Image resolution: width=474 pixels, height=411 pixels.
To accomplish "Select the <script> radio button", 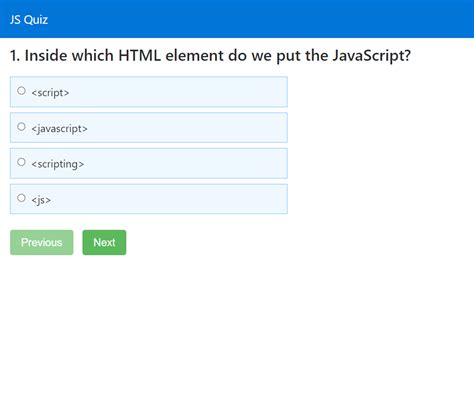I will tap(21, 91).
